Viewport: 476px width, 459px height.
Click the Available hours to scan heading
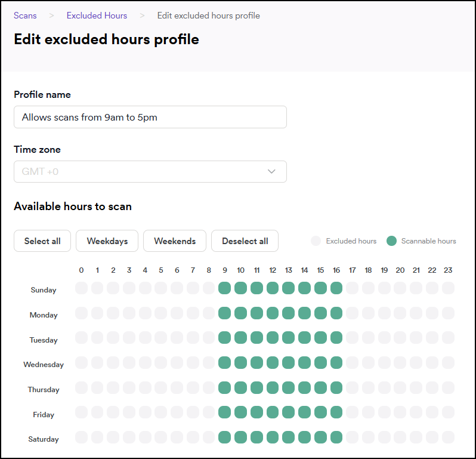pos(73,207)
